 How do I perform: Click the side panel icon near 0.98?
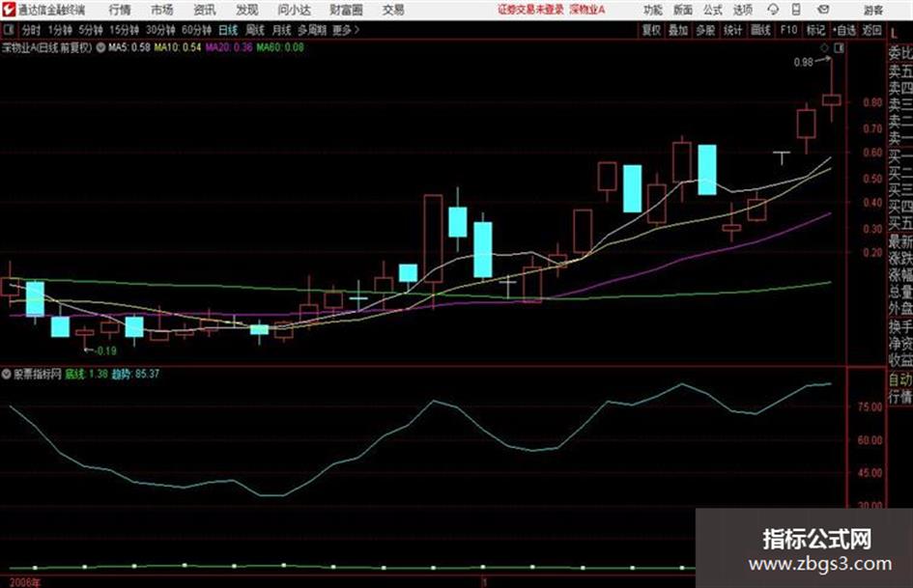coord(839,47)
